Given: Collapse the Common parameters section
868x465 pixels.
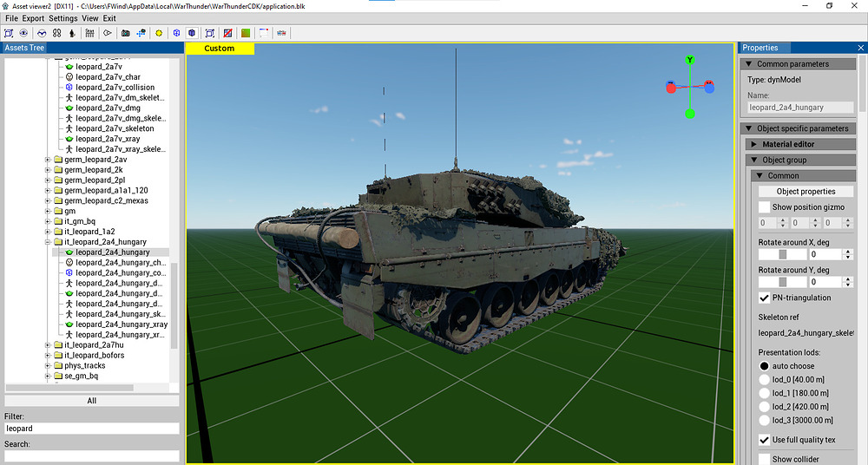Looking at the screenshot, I should coord(749,64).
